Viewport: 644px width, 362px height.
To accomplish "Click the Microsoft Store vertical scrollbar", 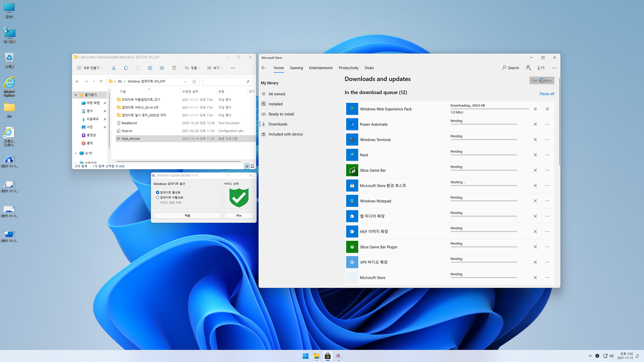I will point(559,122).
